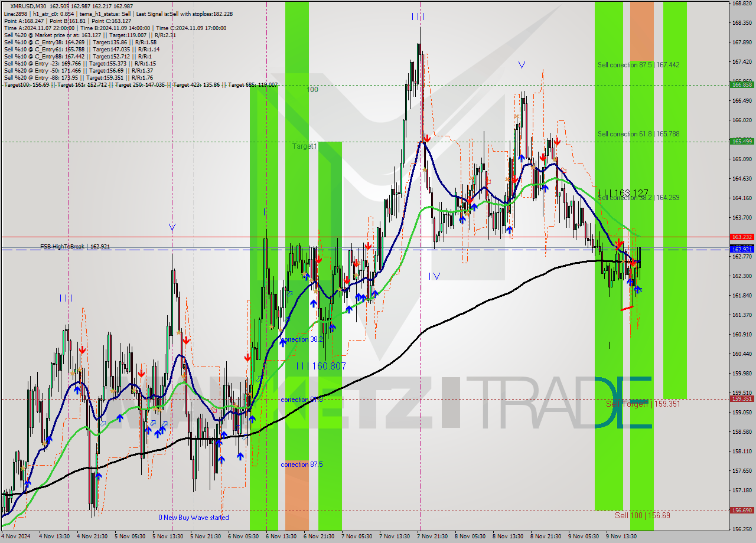Image resolution: width=756 pixels, height=543 pixels.
Task: Click the 160.440 price axis label
Action: click(x=742, y=354)
